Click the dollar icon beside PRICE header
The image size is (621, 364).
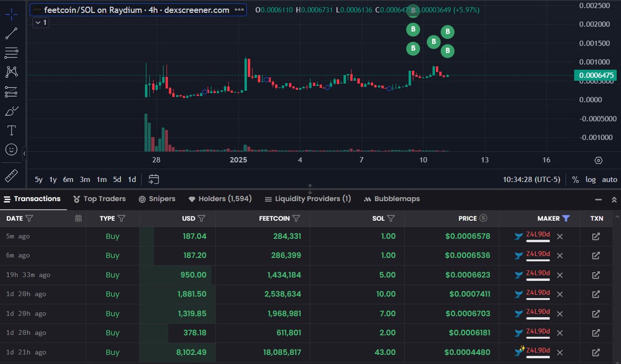coord(483,218)
